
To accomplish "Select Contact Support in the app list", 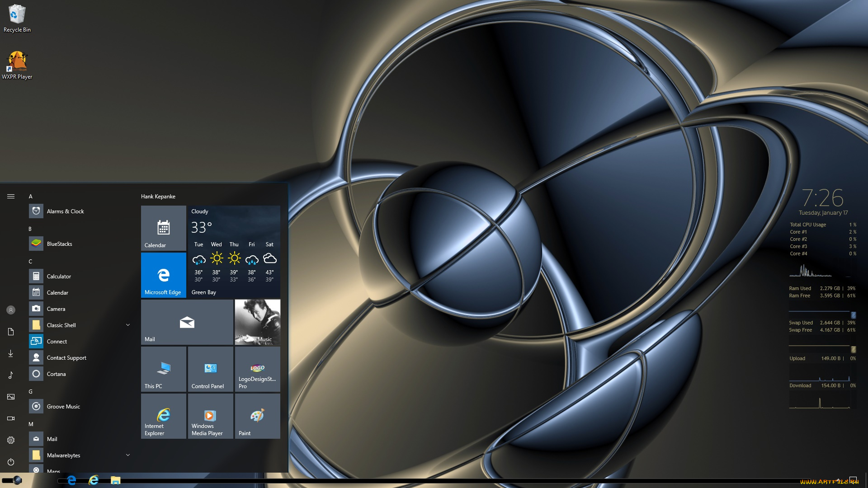I will click(x=66, y=358).
